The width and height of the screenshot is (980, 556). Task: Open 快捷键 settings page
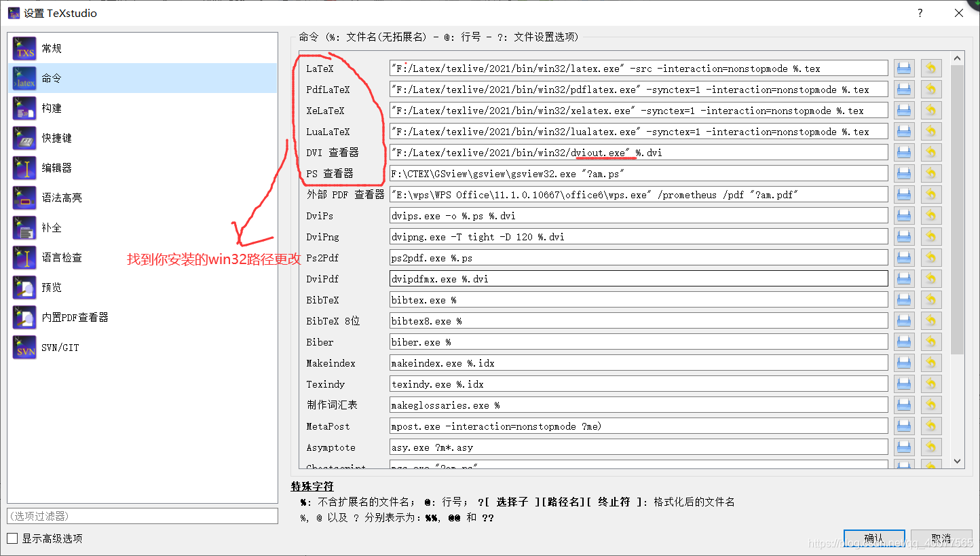pos(143,138)
